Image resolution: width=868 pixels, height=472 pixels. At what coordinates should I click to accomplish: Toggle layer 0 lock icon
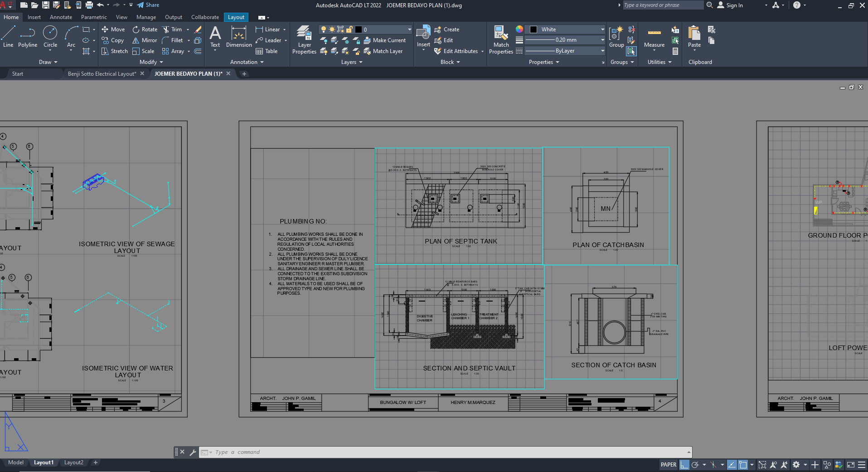(x=349, y=29)
